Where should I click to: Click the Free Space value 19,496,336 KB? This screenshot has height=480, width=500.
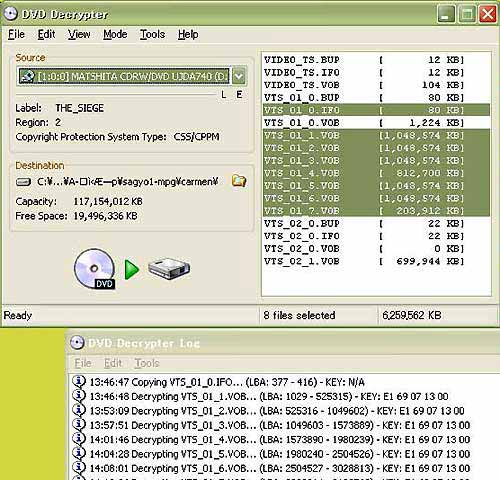[105, 216]
